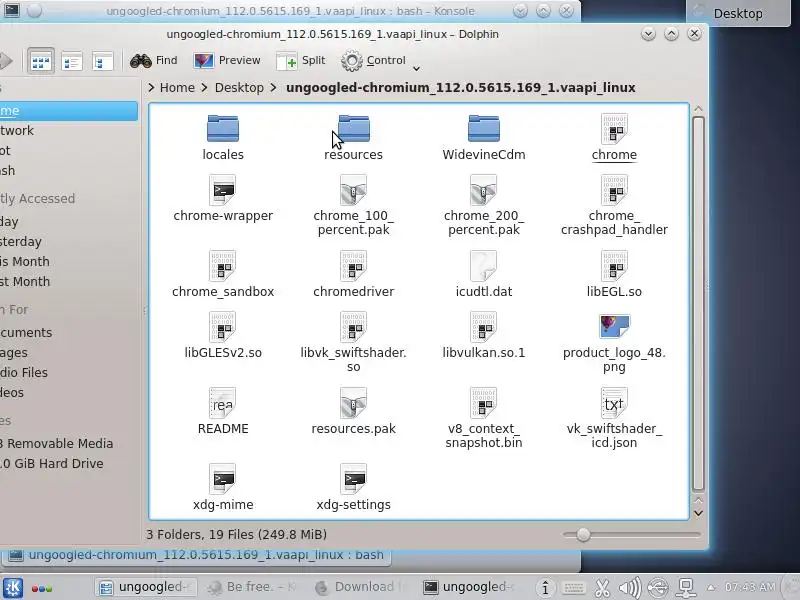This screenshot has width=800, height=600.
Task: Select resources.pak file icon
Action: (354, 403)
